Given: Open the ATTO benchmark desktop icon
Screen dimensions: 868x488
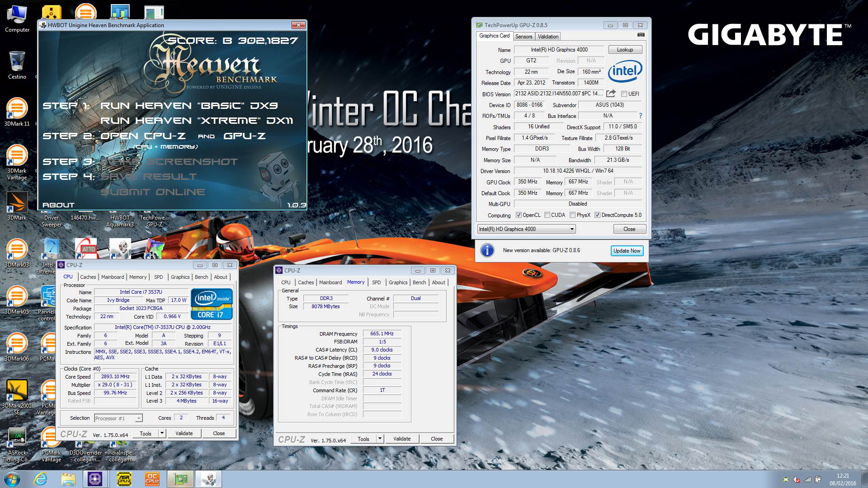Looking at the screenshot, I should pyautogui.click(x=86, y=249).
